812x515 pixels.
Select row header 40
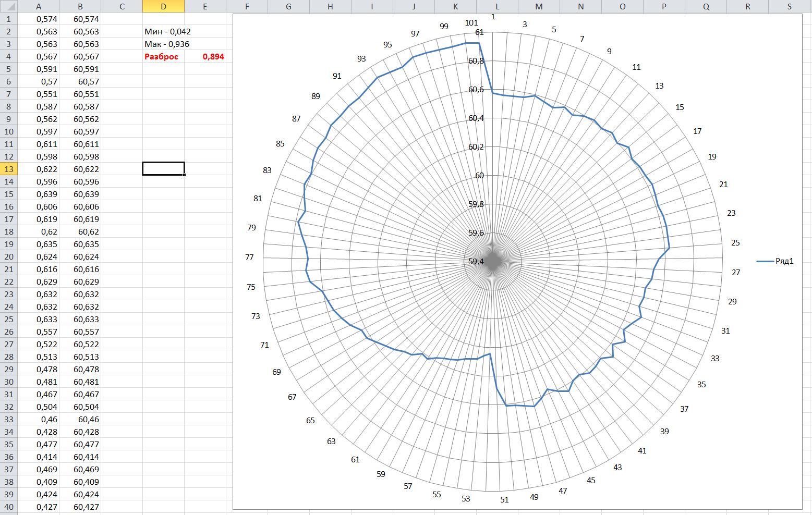[8, 507]
